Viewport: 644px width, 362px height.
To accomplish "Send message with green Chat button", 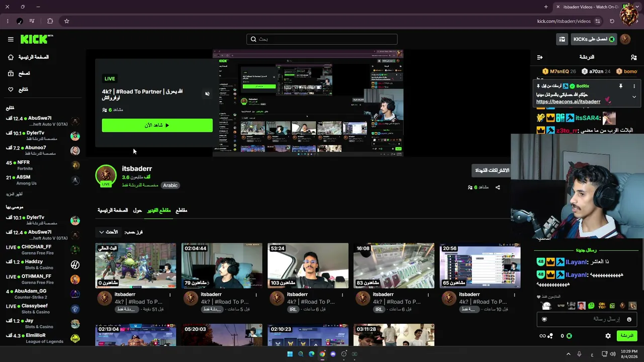I will click(626, 336).
